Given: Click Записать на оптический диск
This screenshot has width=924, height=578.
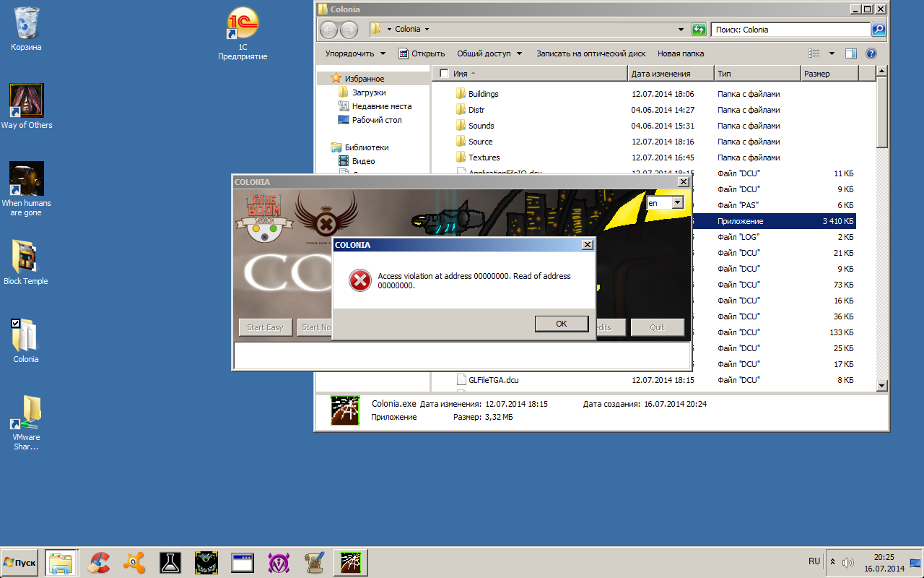Looking at the screenshot, I should pyautogui.click(x=590, y=53).
